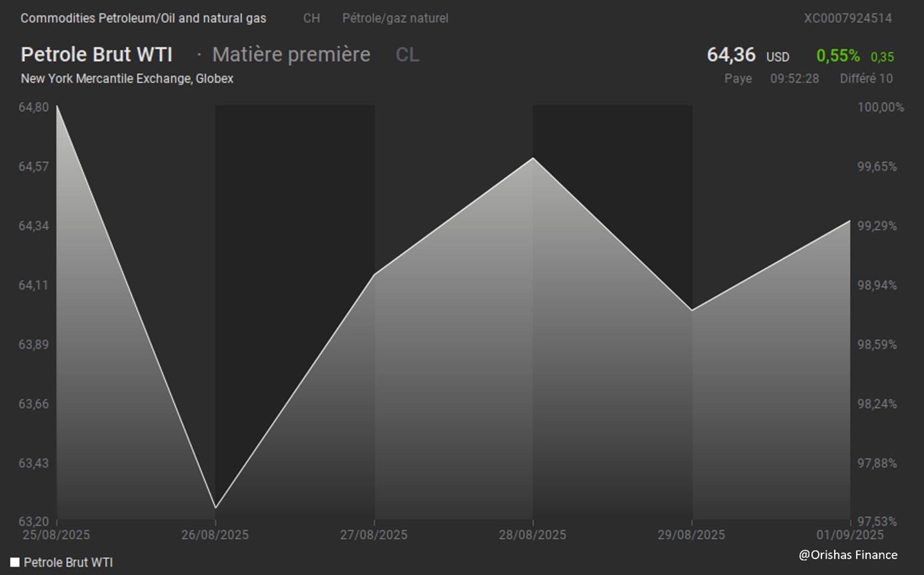
Task: Click the lowest chart point at 26/08/2025
Action: tap(215, 508)
